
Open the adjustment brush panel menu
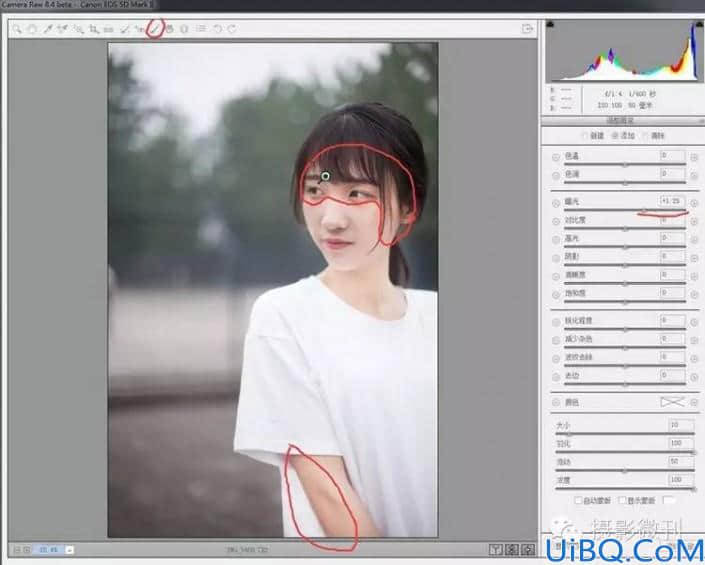point(701,121)
